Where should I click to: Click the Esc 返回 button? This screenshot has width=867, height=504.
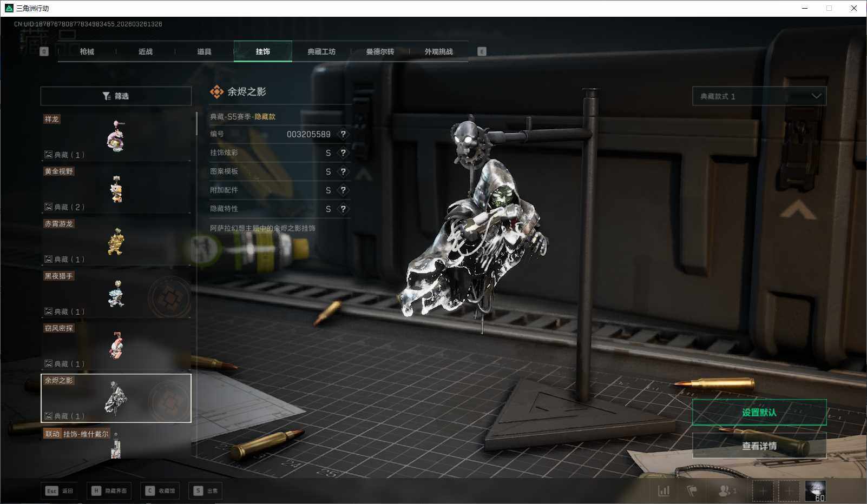[60, 490]
